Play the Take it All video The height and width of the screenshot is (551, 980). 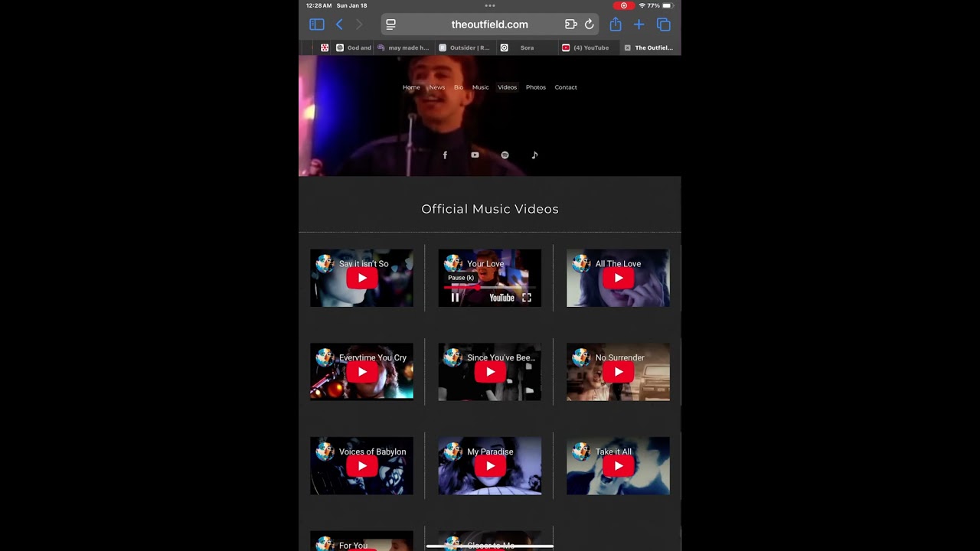pos(618,466)
